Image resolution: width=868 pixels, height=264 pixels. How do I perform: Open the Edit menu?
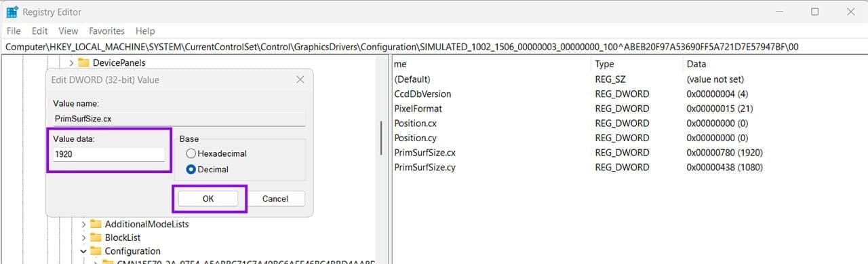tap(40, 31)
